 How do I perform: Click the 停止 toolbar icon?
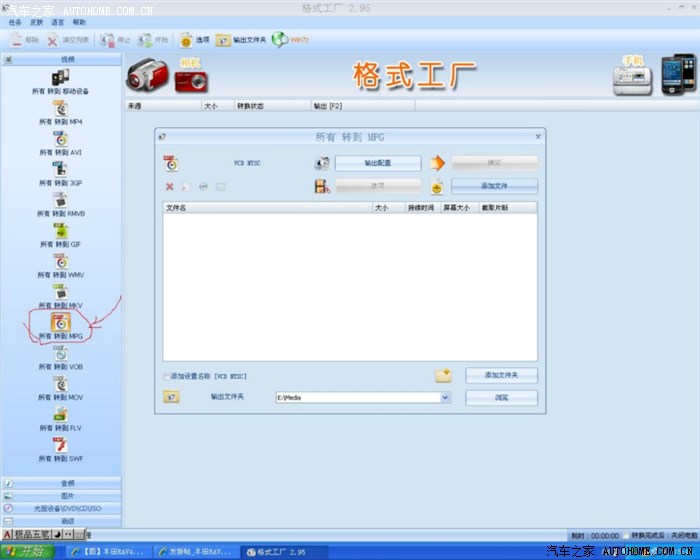coord(107,40)
